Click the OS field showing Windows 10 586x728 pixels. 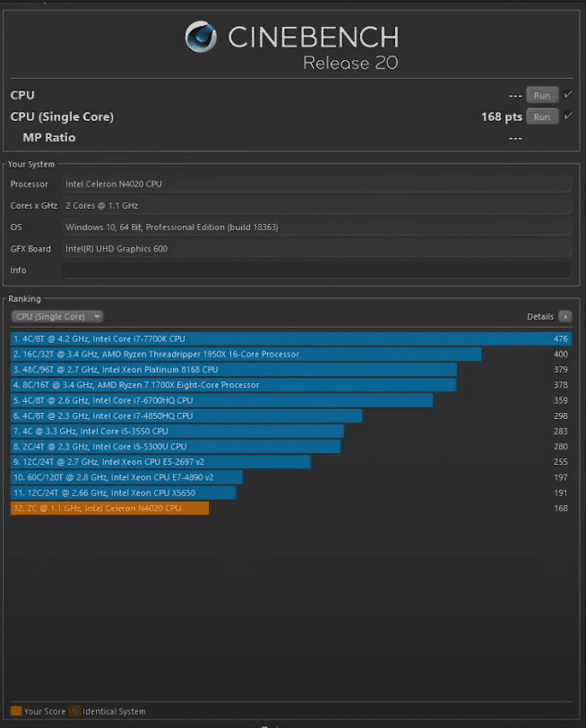coord(316,227)
